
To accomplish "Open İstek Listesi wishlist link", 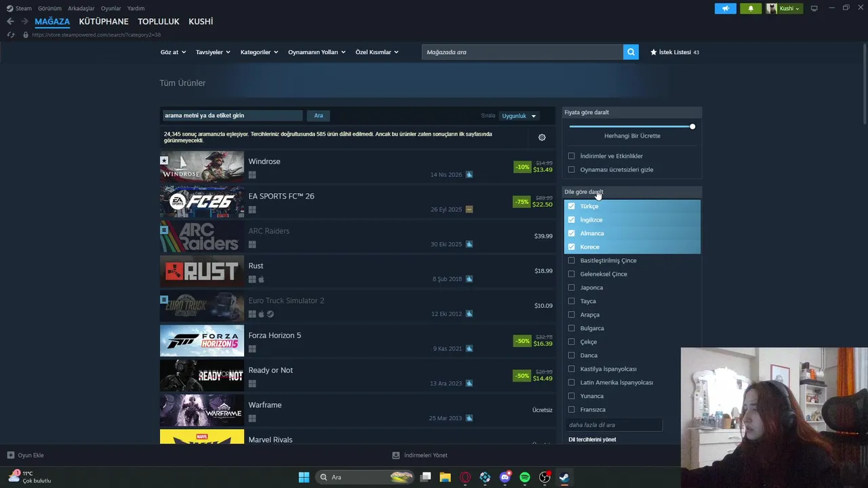I will pyautogui.click(x=675, y=52).
